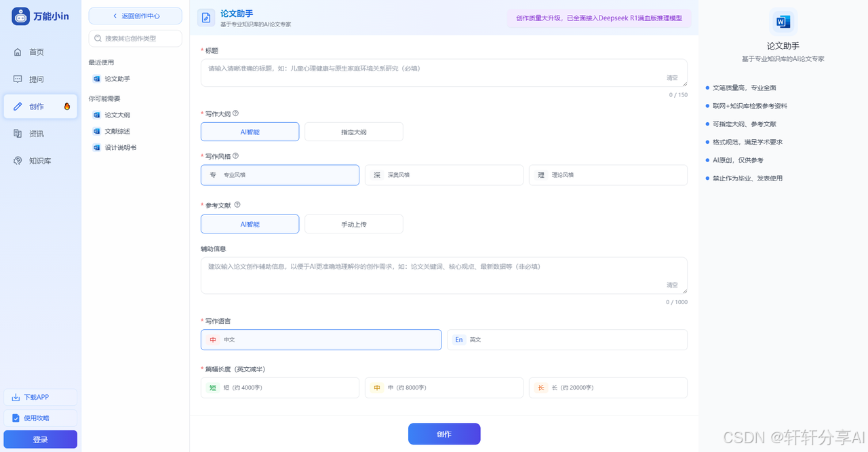This screenshot has width=868, height=452.
Task: Choose 深奥风格 writing style
Action: pos(444,175)
